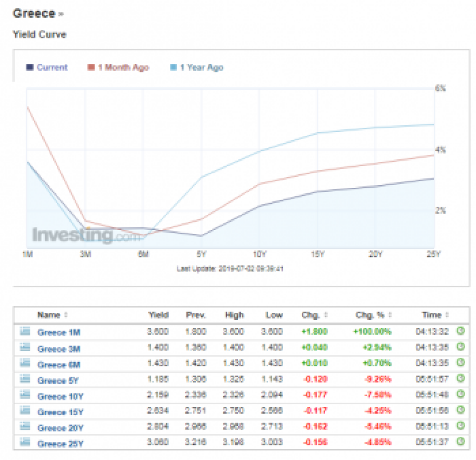The height and width of the screenshot is (460, 476).
Task: Click the clock icon beside Greece 15Y time
Action: pyautogui.click(x=459, y=411)
